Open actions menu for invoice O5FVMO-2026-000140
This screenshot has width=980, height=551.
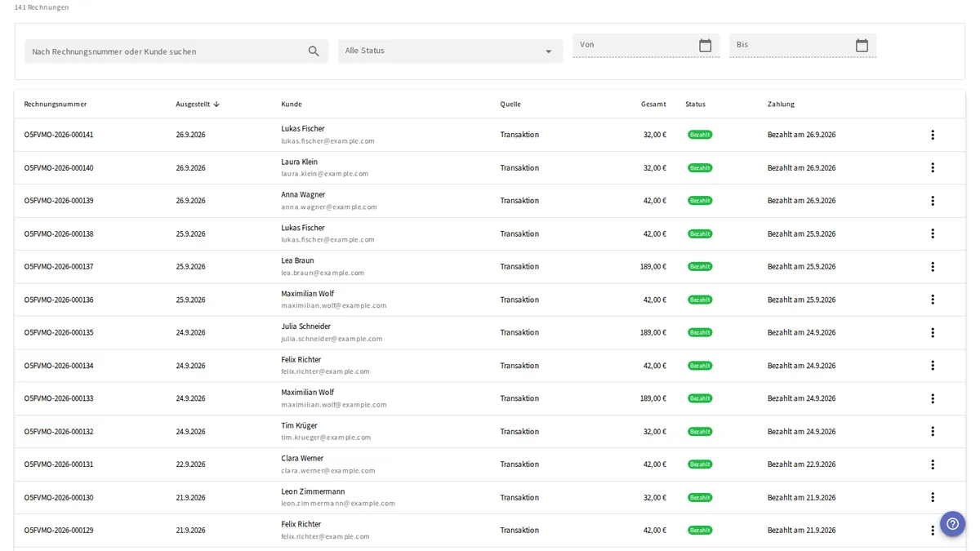[x=933, y=167]
